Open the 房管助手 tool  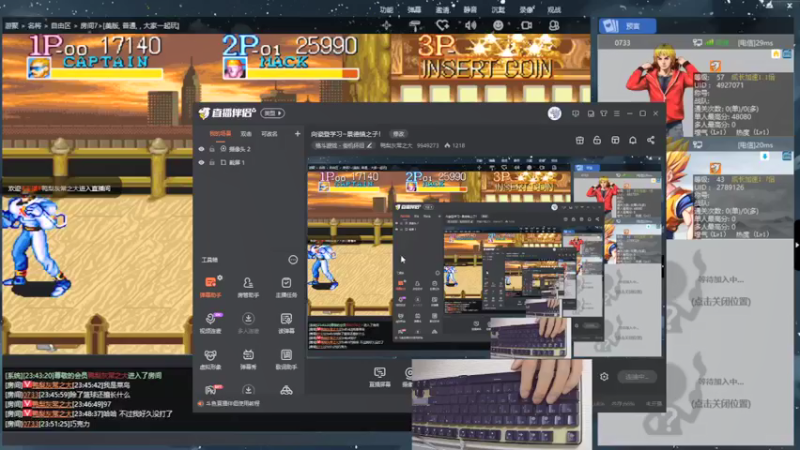tap(248, 287)
